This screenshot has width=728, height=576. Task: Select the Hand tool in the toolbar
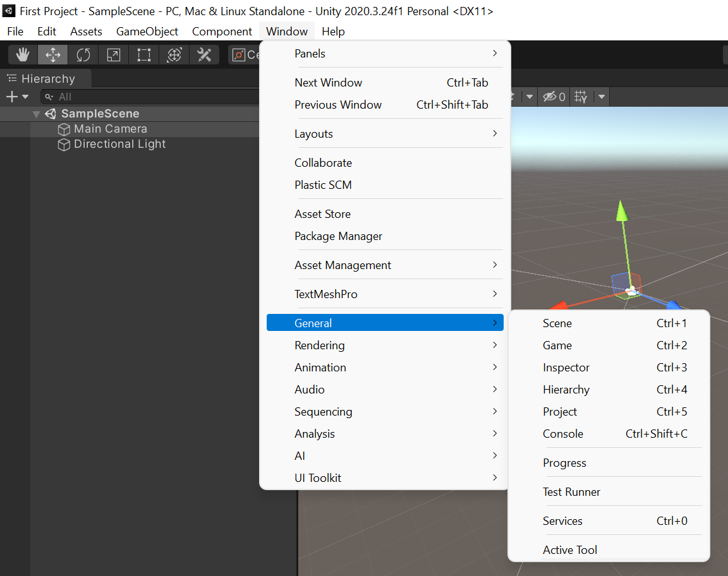coord(22,55)
